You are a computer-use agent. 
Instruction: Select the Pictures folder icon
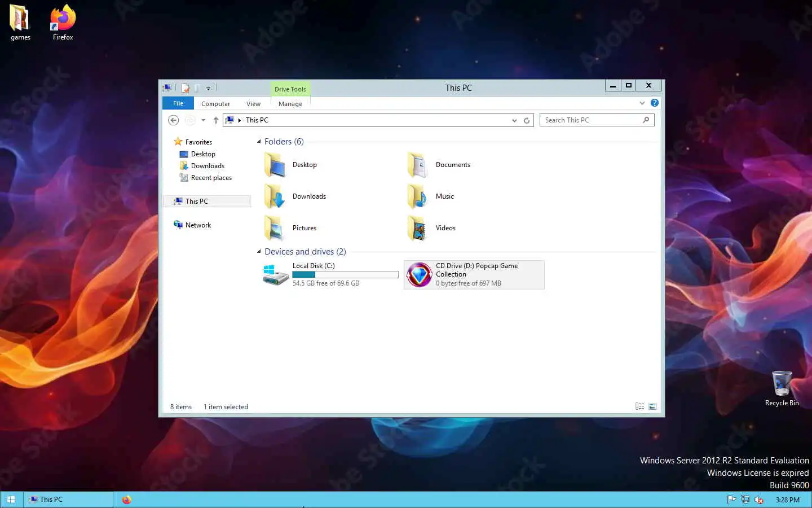275,228
